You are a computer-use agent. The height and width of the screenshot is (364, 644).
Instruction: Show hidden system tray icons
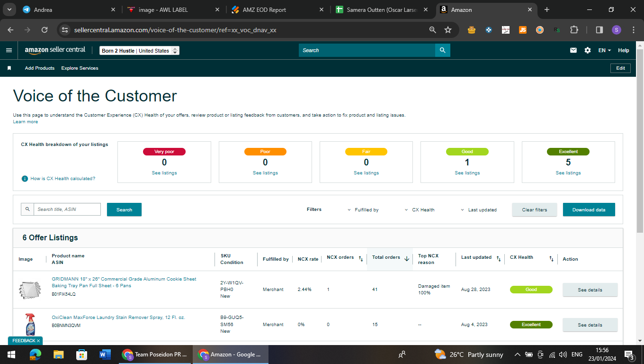(517, 355)
